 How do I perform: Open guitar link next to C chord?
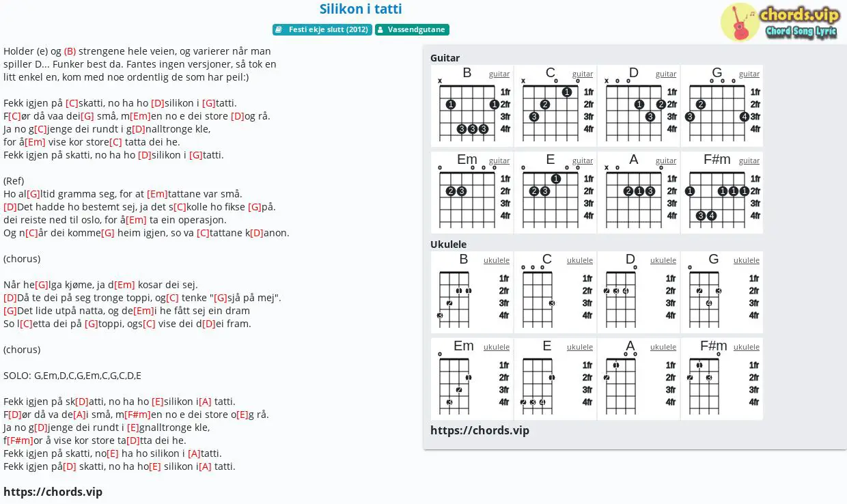coord(583,74)
